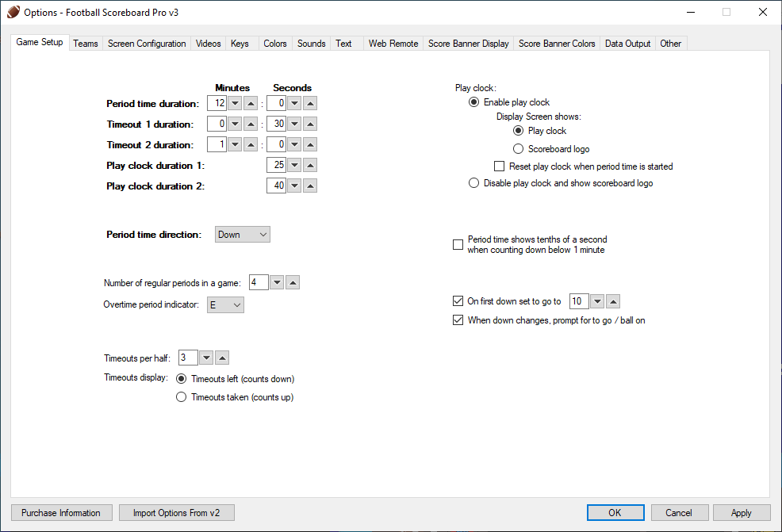This screenshot has height=532, width=782.
Task: Increase number of regular periods with up arrow
Action: coord(293,283)
